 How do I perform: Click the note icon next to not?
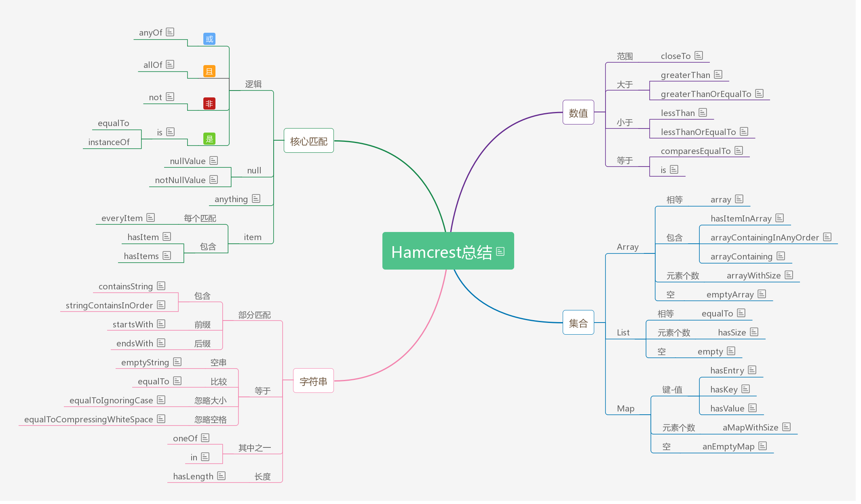(x=170, y=97)
